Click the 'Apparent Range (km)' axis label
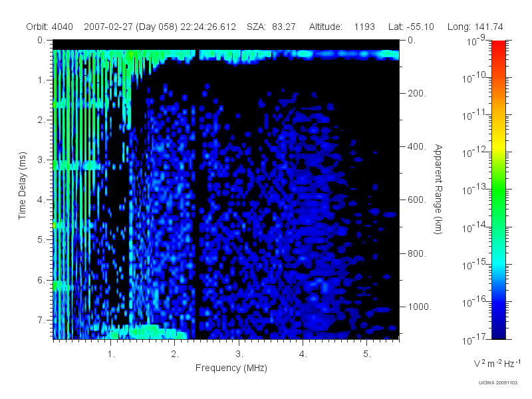The width and height of the screenshot is (532, 399). point(438,189)
